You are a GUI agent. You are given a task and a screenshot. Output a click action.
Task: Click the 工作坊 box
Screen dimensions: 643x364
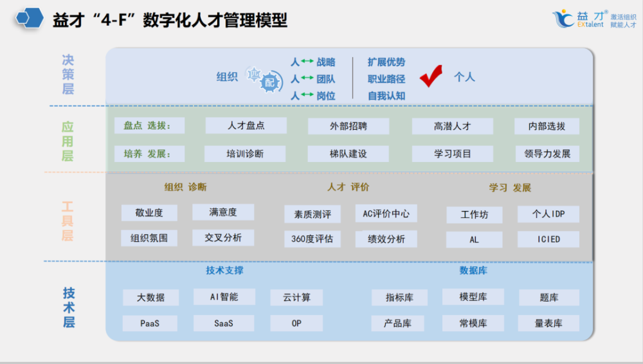[474, 215]
